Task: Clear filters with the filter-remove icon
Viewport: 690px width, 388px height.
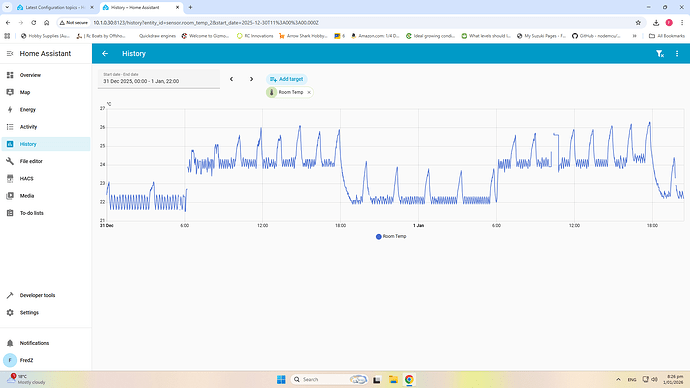Action: tap(660, 54)
